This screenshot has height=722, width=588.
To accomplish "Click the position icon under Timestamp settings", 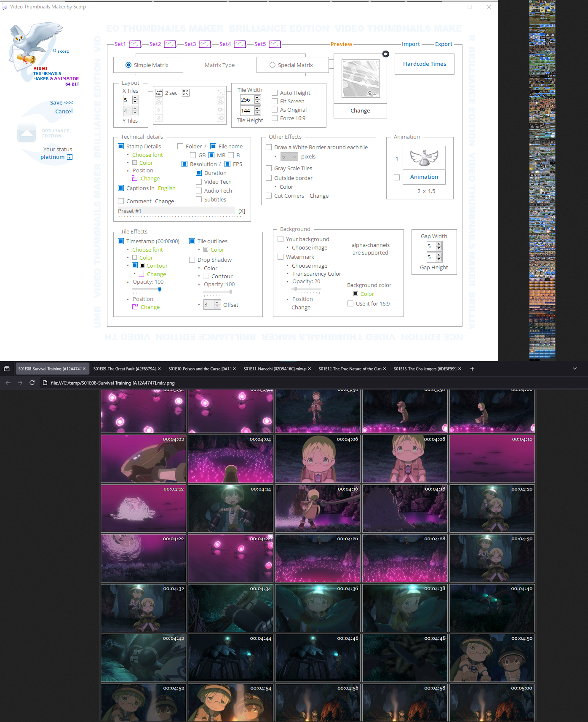I will point(135,307).
